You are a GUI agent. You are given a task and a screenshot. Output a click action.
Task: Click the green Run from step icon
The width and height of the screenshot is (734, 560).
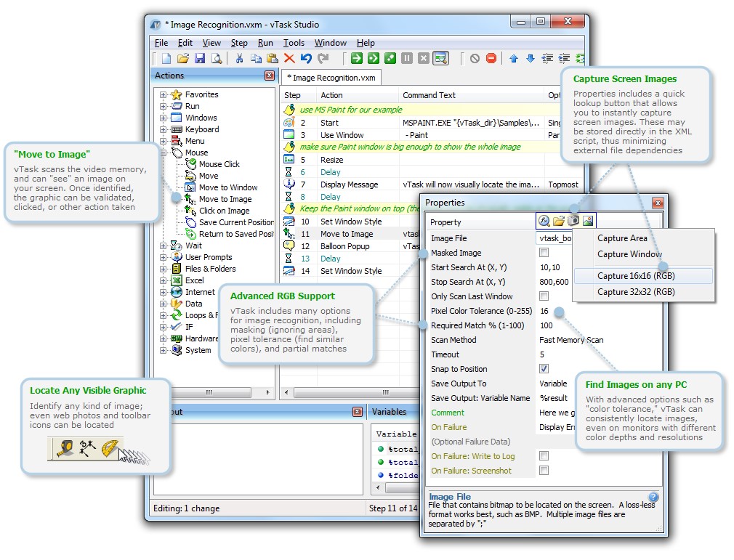(x=374, y=59)
